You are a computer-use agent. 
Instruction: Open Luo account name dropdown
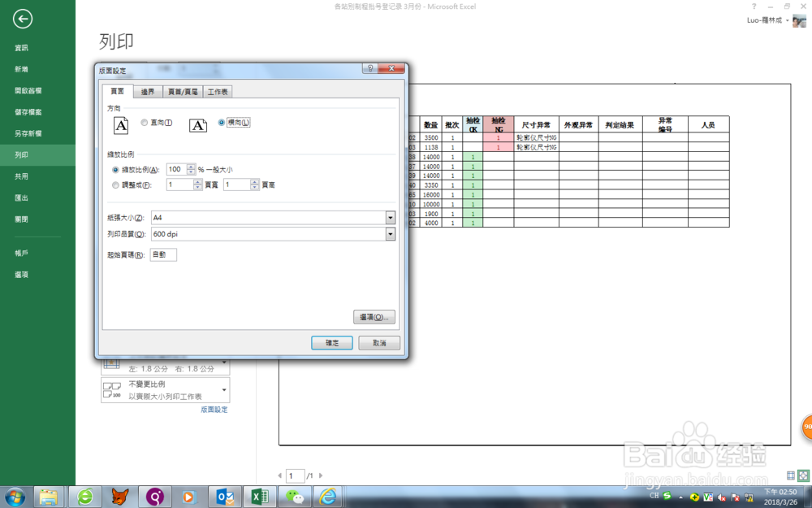(787, 21)
